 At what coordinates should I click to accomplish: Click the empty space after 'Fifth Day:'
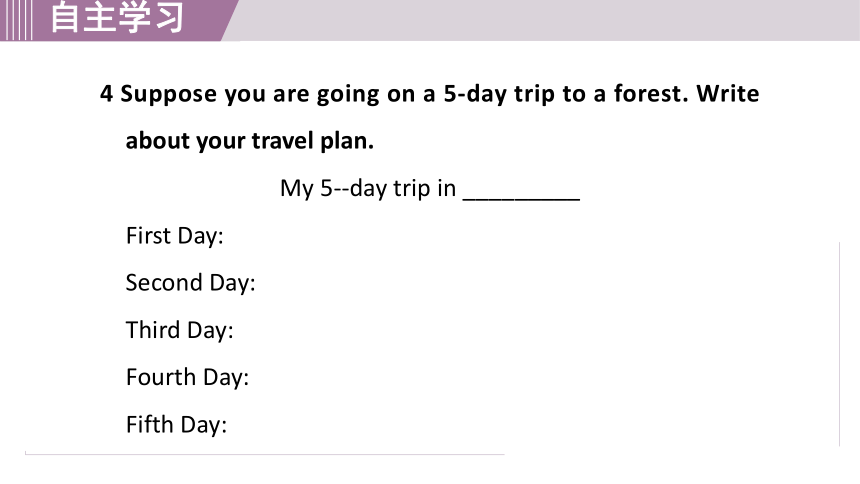pyautogui.click(x=527, y=425)
